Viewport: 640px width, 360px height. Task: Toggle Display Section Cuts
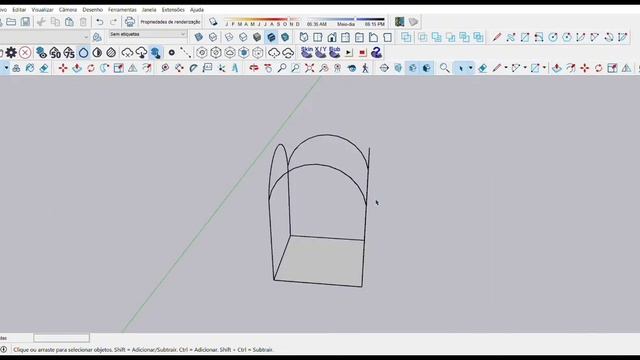413,68
